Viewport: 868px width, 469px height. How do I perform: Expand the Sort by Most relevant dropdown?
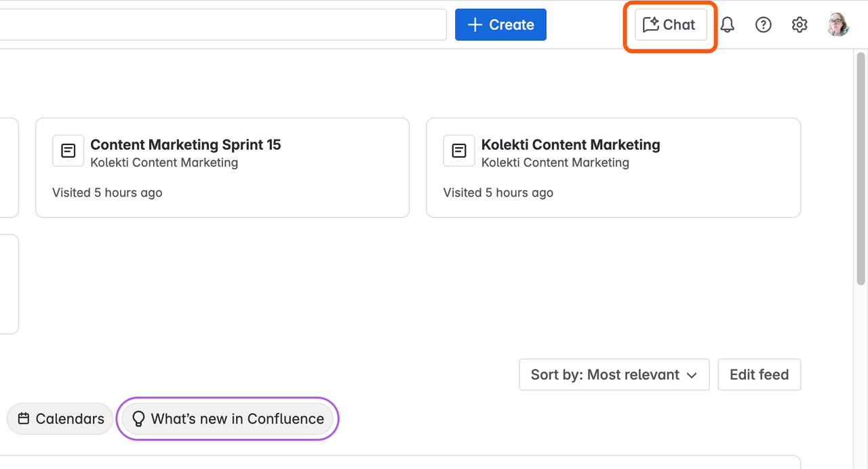[614, 375]
